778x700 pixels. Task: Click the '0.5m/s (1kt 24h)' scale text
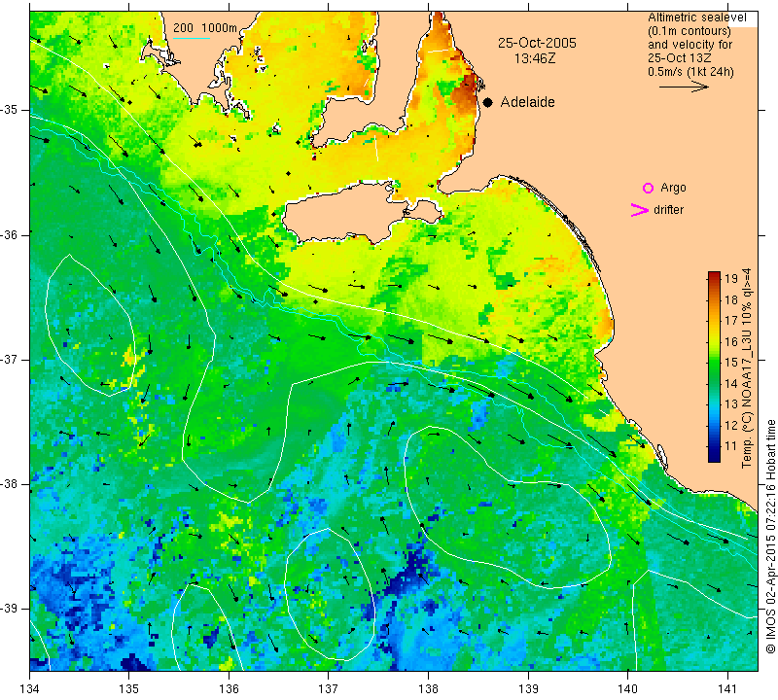(690, 72)
